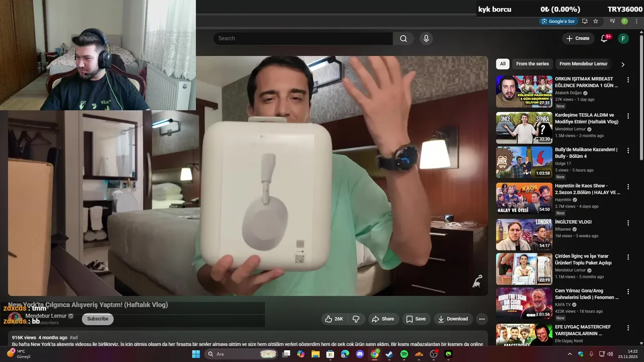Viewport: 644px width, 362px height.
Task: Open Steam from taskbar
Action: (x=389, y=354)
